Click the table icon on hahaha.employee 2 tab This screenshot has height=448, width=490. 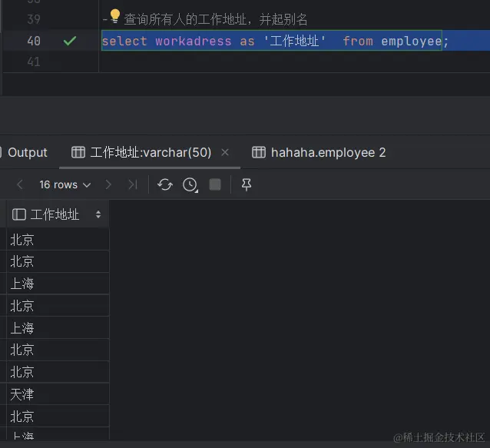(x=258, y=152)
